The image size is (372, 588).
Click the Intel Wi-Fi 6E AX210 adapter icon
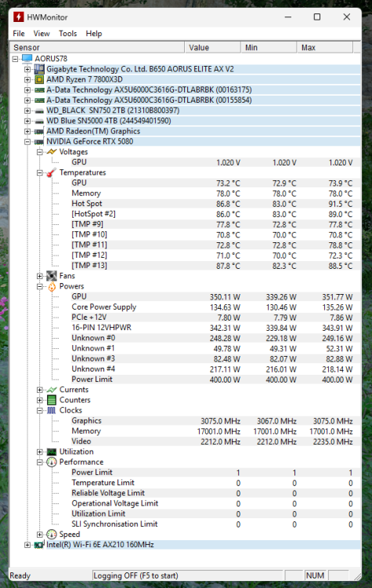39,545
